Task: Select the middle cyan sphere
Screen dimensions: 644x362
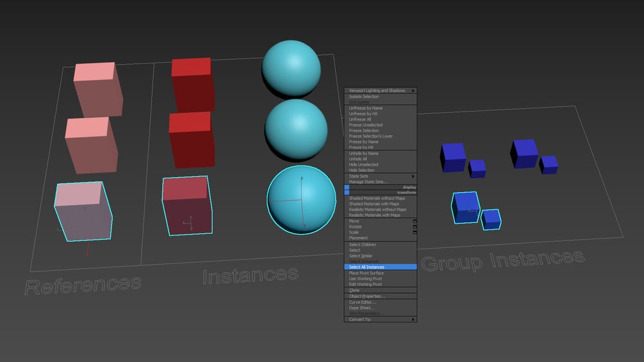Action: point(295,129)
